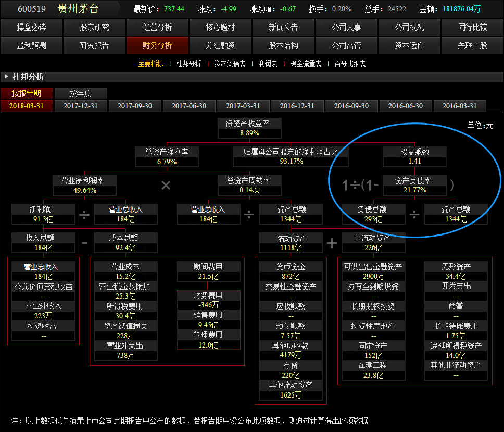Go to 资产负债表 sub-section link
Screen dimensions: 504x432
tap(230, 64)
